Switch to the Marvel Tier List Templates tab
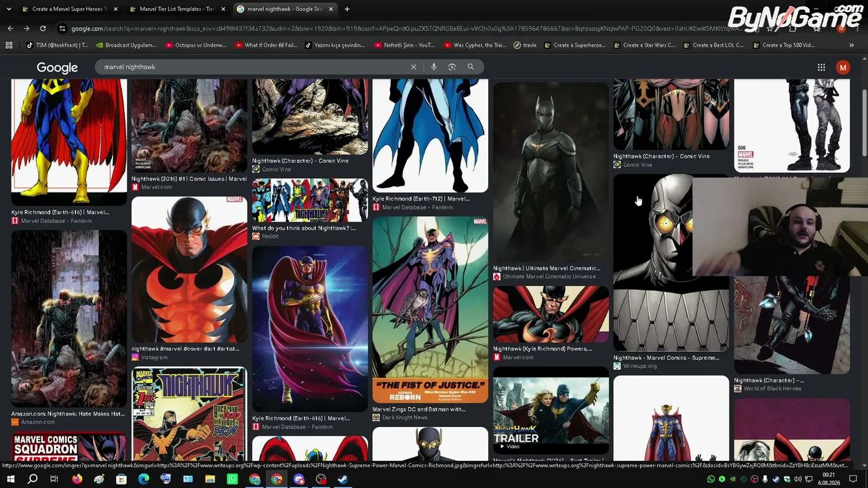This screenshot has width=868, height=488. (176, 9)
